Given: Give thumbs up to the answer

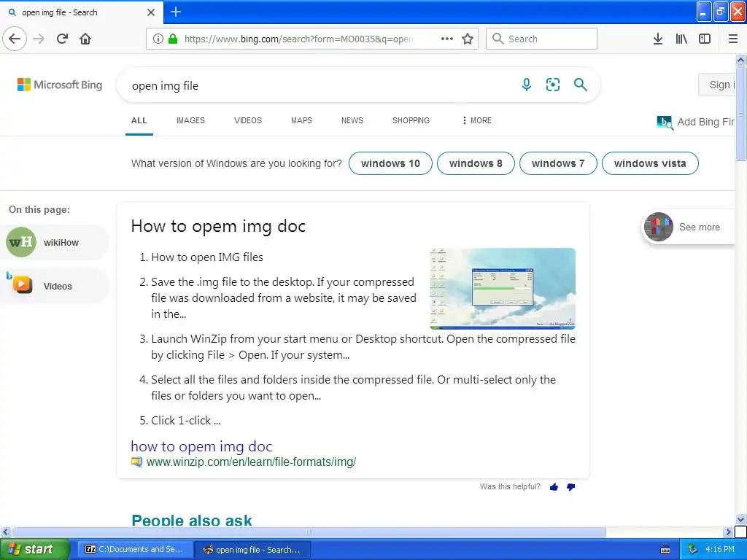Looking at the screenshot, I should [554, 486].
